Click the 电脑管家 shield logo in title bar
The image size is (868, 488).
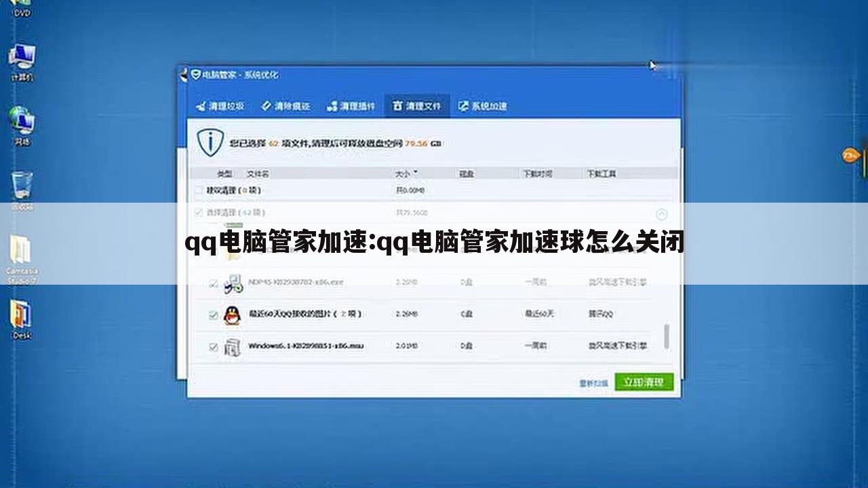[x=195, y=75]
